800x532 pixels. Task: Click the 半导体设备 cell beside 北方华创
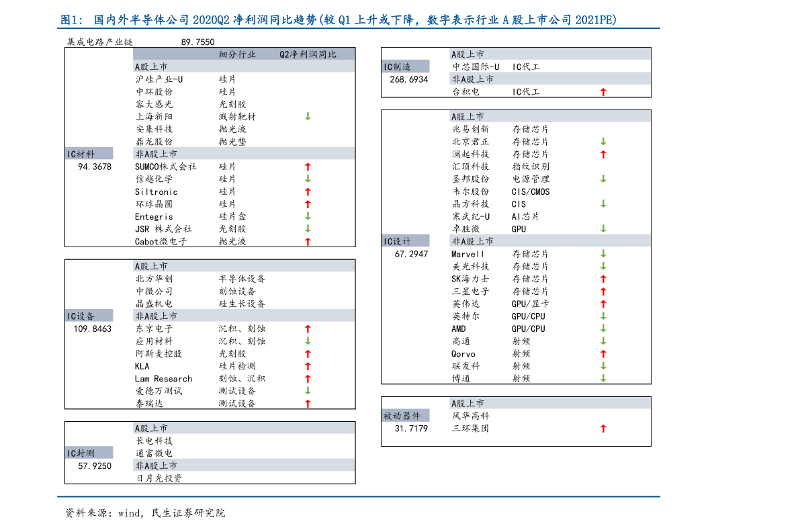coord(242,279)
